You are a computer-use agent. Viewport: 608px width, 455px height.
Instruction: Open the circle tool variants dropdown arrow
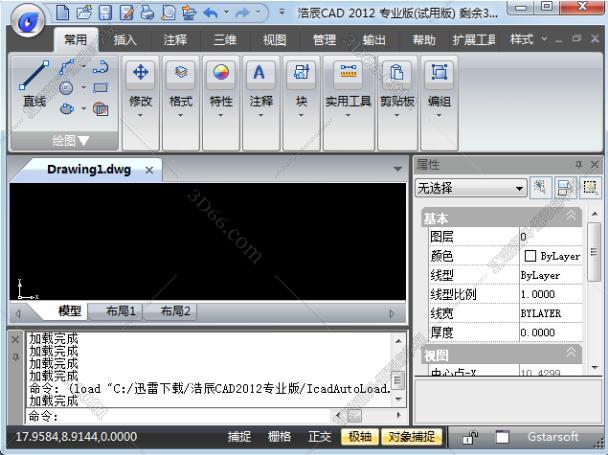[84, 87]
